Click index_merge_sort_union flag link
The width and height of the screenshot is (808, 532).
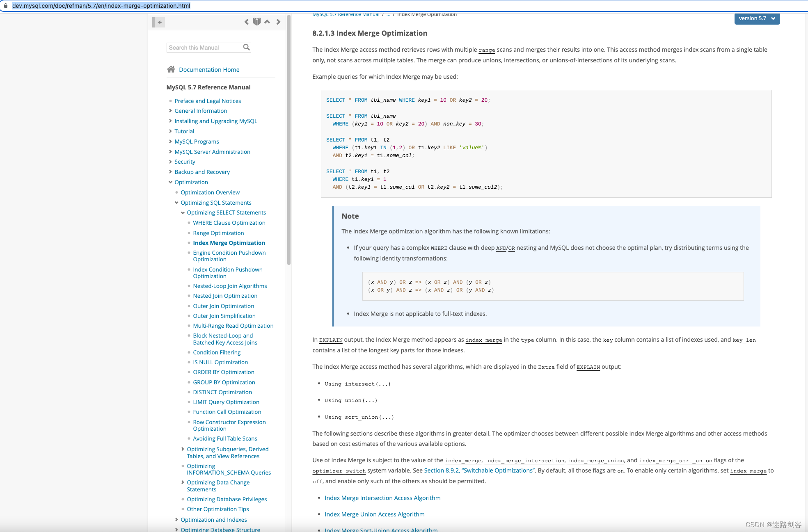pos(675,461)
